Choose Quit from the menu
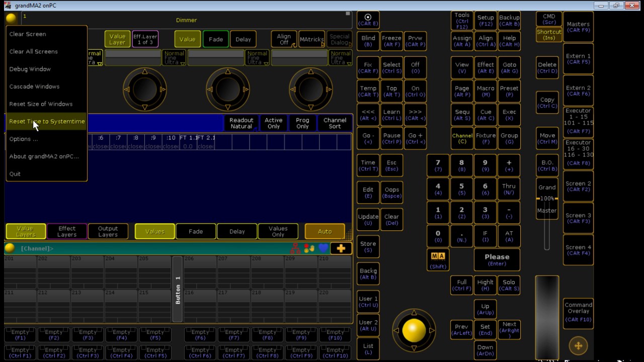 (x=46, y=174)
